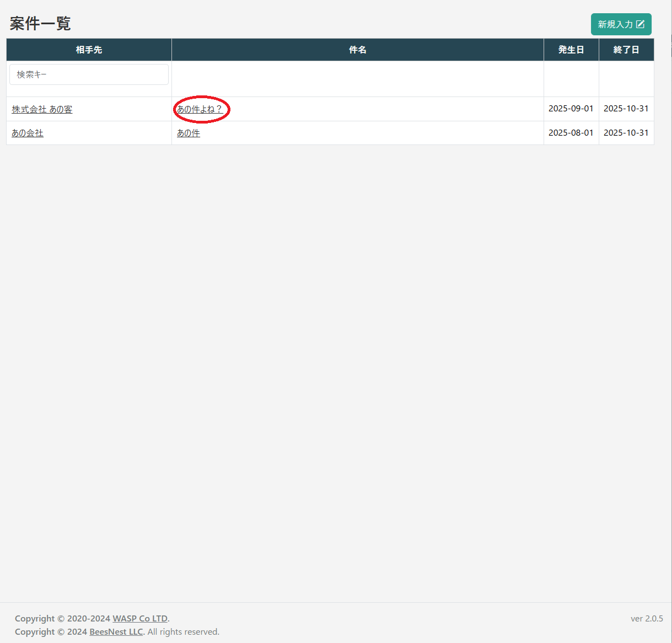
Task: Click the 2025-08-01 start date cell
Action: click(x=571, y=133)
